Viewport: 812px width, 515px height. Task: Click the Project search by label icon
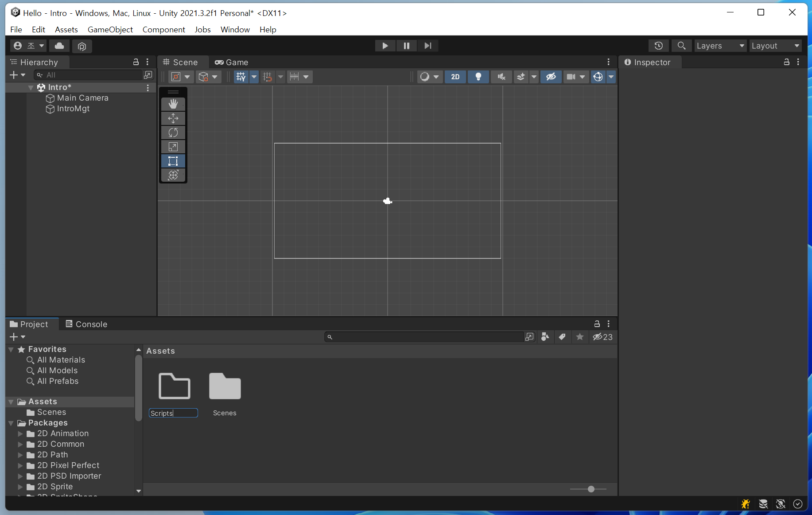pos(563,337)
